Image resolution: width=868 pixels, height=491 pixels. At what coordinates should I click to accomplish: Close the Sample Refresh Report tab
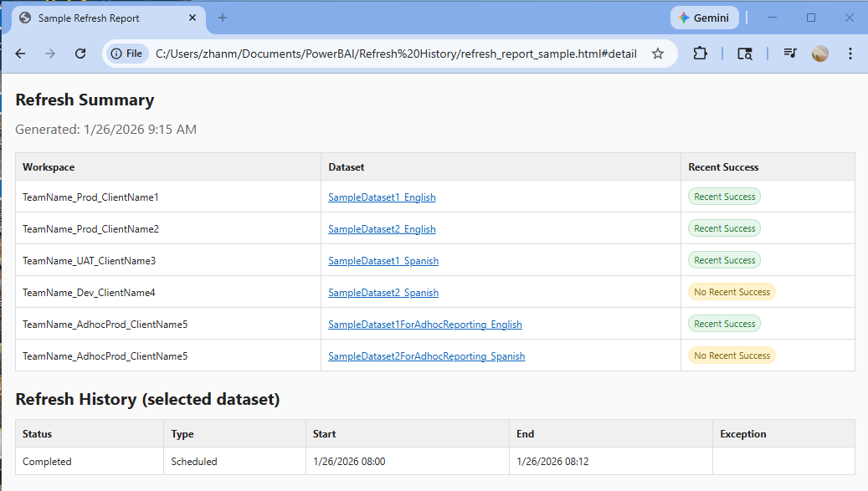(x=192, y=18)
